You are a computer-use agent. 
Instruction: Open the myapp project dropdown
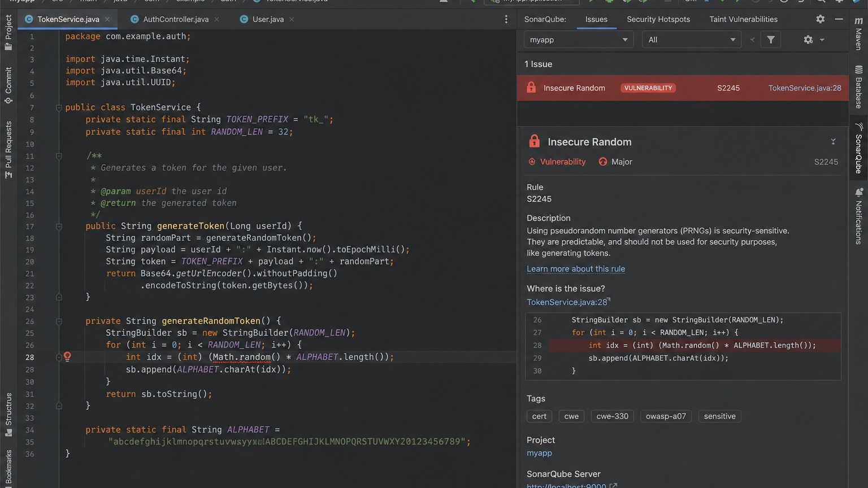pyautogui.click(x=579, y=40)
